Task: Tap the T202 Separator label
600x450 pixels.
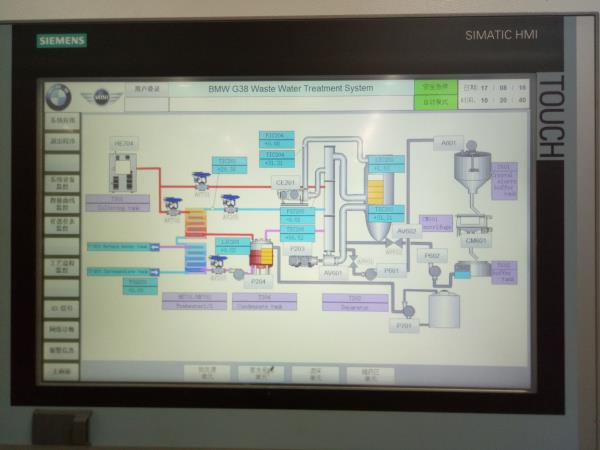Action: coord(355,302)
